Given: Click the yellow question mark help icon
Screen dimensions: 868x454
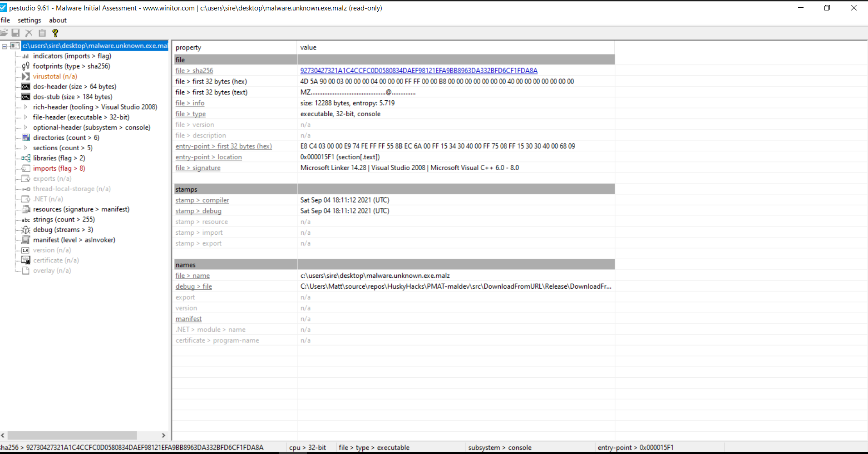Looking at the screenshot, I should click(x=55, y=33).
